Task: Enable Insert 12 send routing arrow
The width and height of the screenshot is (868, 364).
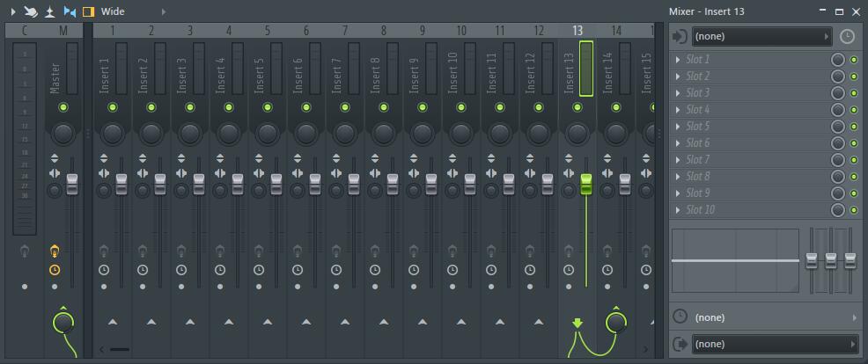Action: 539,322
